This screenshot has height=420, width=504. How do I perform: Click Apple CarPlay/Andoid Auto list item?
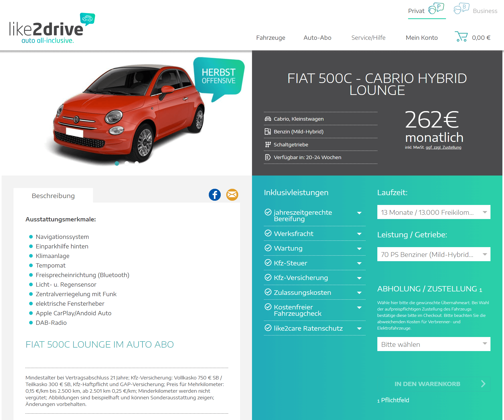pos(73,313)
